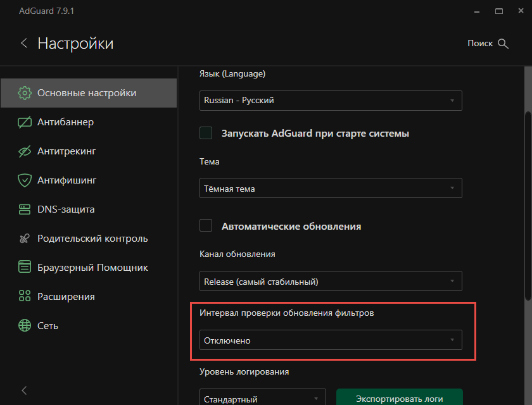Screen dimensions: 532x405
Task: Maximize the AdGuard window
Action: click(x=499, y=11)
